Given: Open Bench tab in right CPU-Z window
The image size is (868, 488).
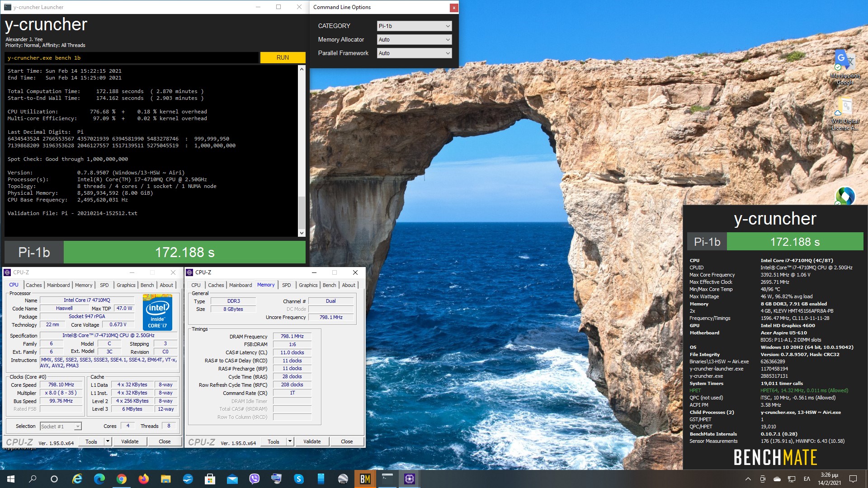Looking at the screenshot, I should pyautogui.click(x=329, y=285).
